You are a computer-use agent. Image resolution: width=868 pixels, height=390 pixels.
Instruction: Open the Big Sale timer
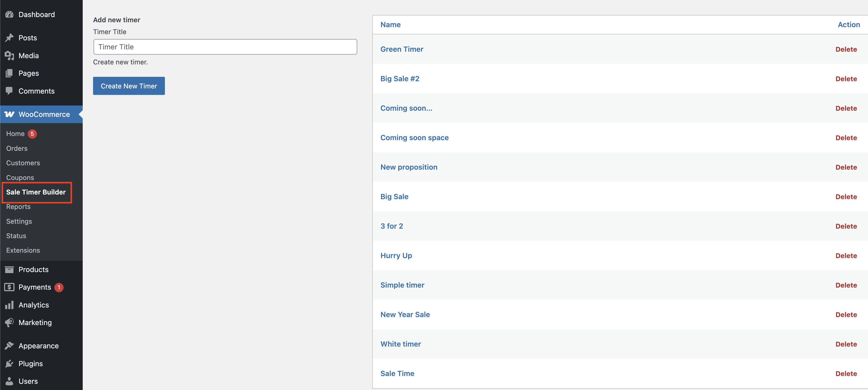[x=394, y=197]
